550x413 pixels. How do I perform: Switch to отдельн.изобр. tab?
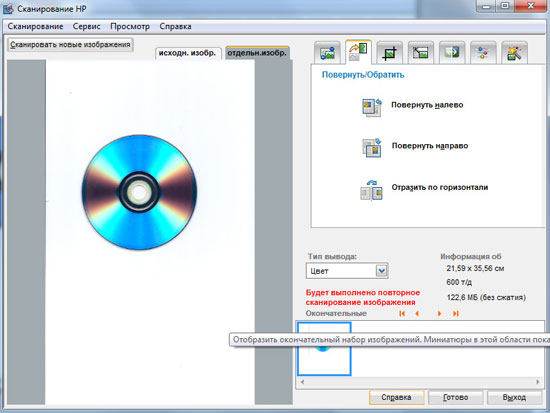coord(257,53)
